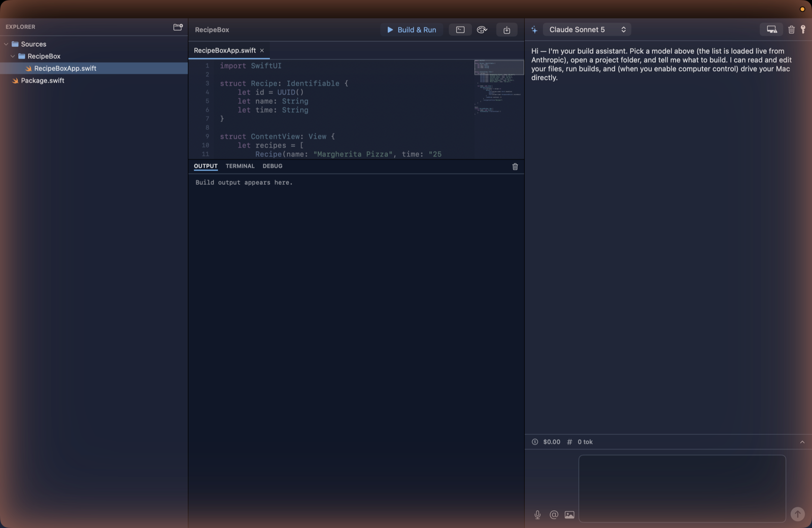The image size is (812, 528).
Task: Click the 'import SwiftUI' code line
Action: (251, 65)
